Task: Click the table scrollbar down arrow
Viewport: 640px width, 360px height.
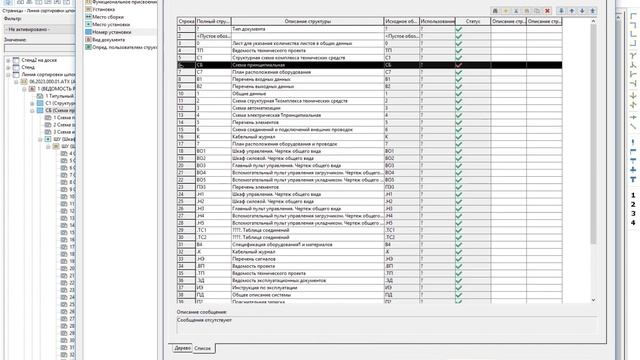Action: click(x=593, y=300)
